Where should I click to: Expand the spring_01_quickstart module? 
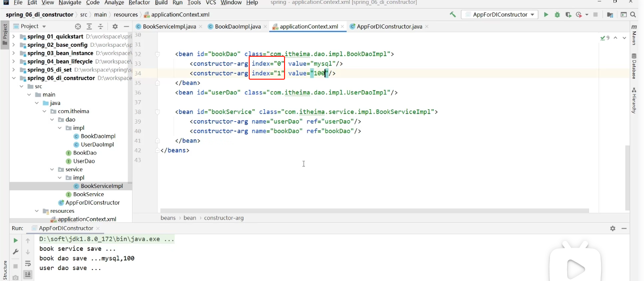13,37
